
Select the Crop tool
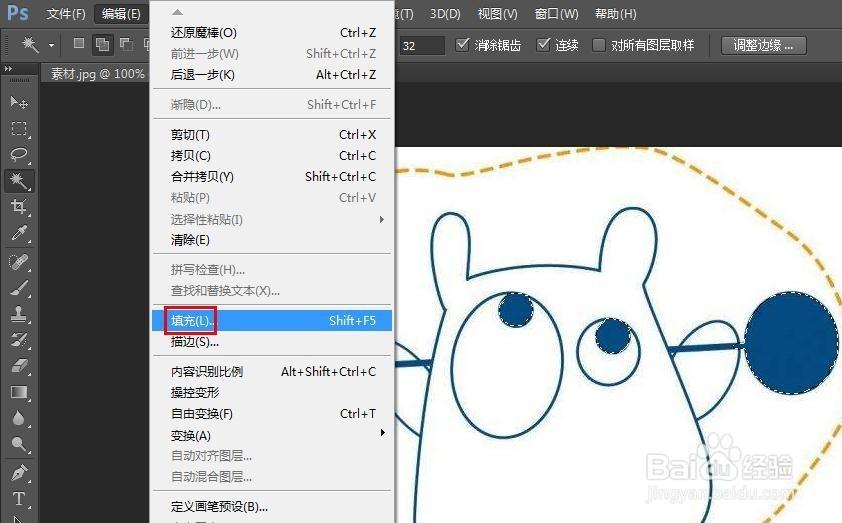tap(19, 207)
